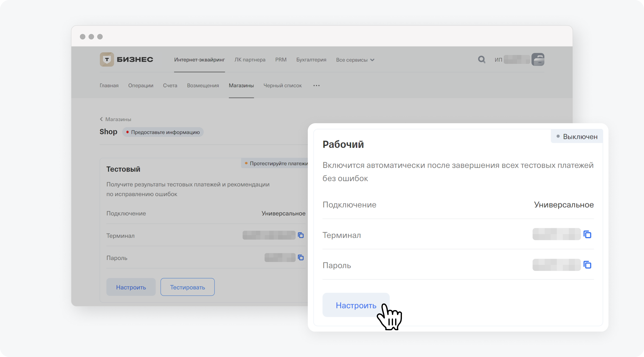Click the Предоставьте информацию status badge
This screenshot has height=357, width=644.
[163, 132]
